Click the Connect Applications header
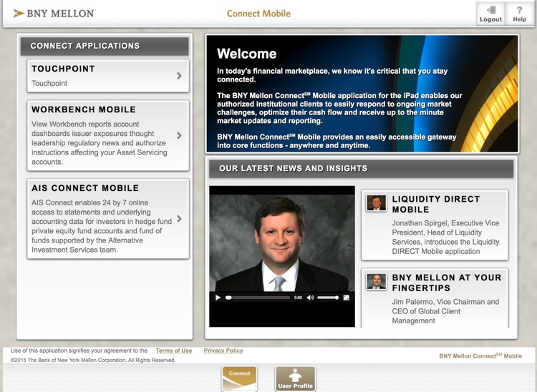The width and height of the screenshot is (537, 392). [x=105, y=46]
